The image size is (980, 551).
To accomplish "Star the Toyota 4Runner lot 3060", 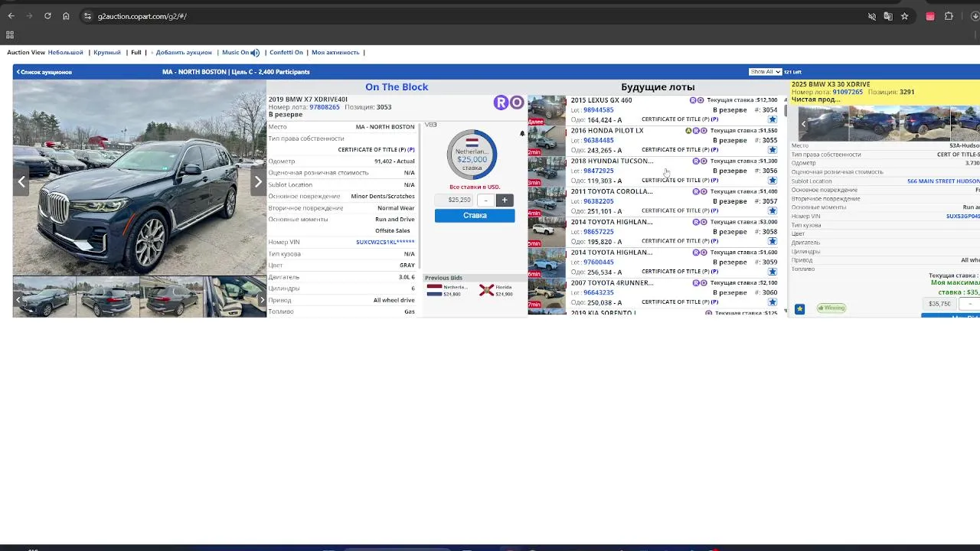I will [x=772, y=302].
